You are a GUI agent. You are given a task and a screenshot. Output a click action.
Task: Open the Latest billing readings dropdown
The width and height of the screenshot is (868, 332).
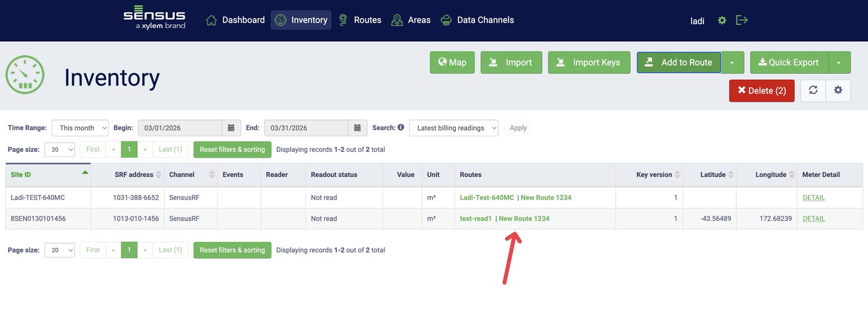click(x=453, y=128)
